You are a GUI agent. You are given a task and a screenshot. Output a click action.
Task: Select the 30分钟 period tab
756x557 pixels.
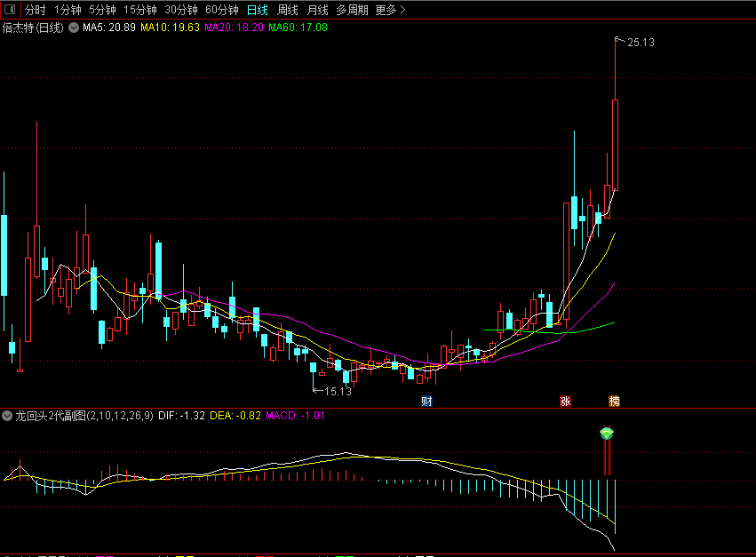click(x=181, y=10)
